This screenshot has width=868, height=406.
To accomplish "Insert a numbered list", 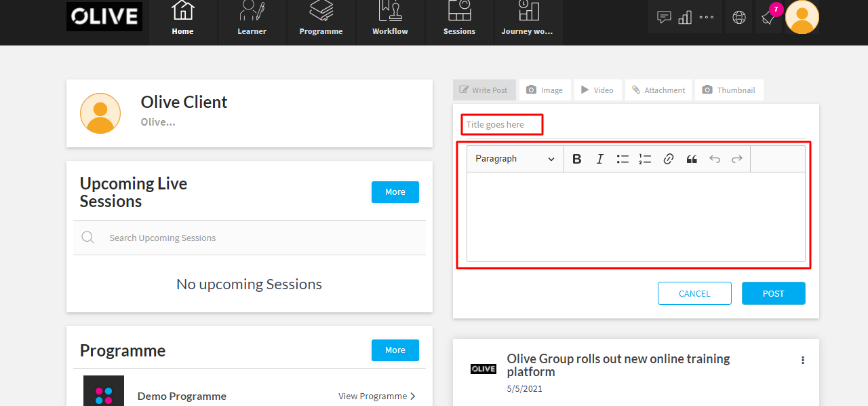I will pyautogui.click(x=645, y=158).
